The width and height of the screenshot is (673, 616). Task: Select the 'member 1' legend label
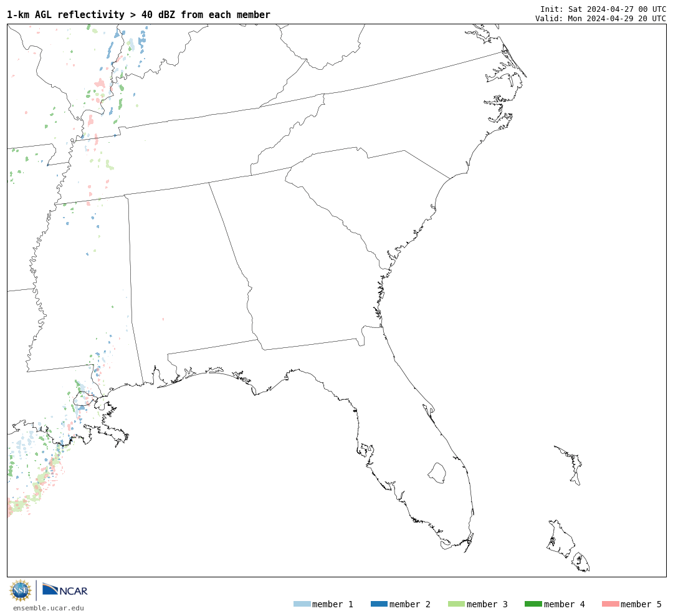(x=333, y=604)
